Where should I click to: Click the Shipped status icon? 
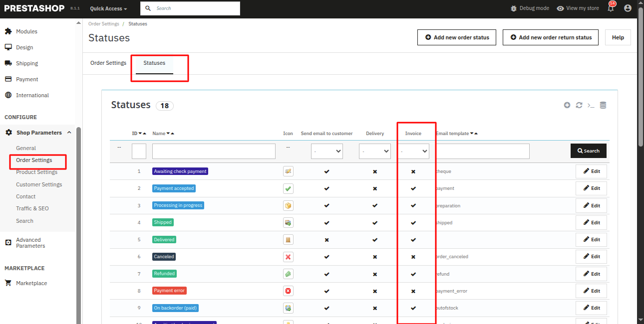tap(288, 222)
